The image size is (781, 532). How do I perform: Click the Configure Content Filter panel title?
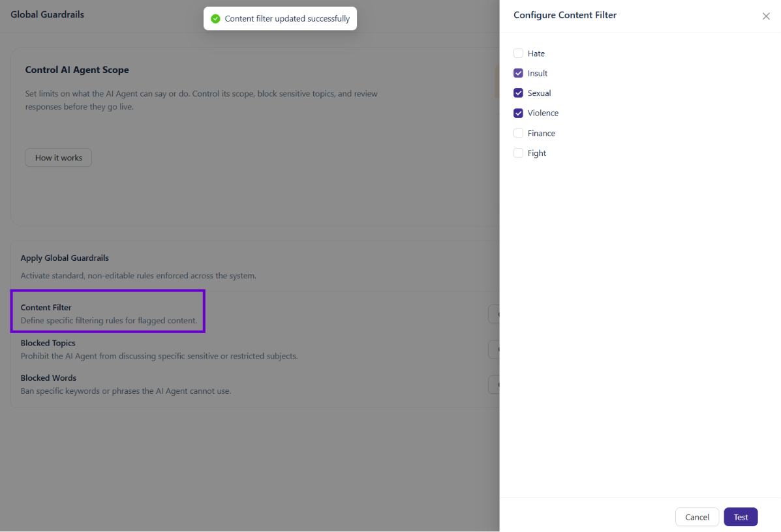(565, 15)
